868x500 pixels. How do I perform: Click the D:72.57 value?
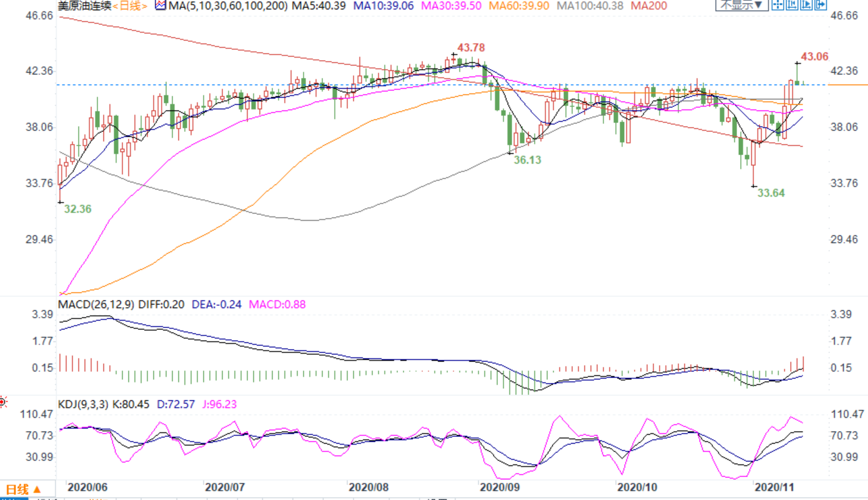[x=176, y=404]
